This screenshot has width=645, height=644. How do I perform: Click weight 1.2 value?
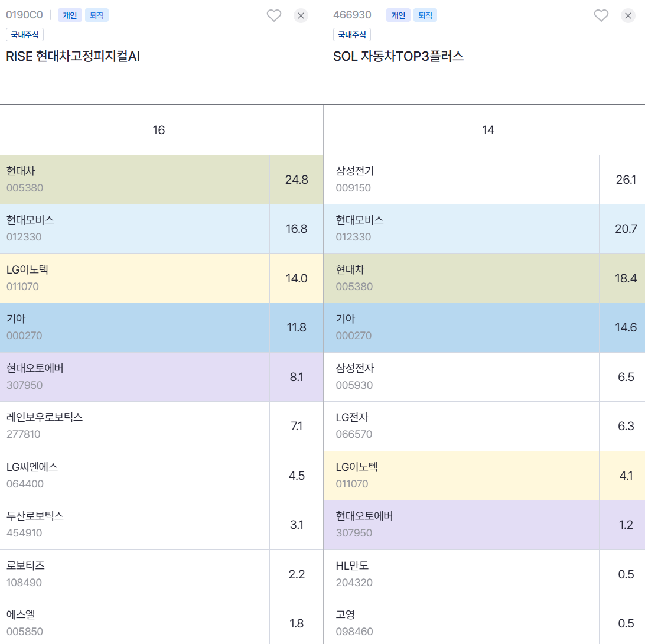pos(626,525)
